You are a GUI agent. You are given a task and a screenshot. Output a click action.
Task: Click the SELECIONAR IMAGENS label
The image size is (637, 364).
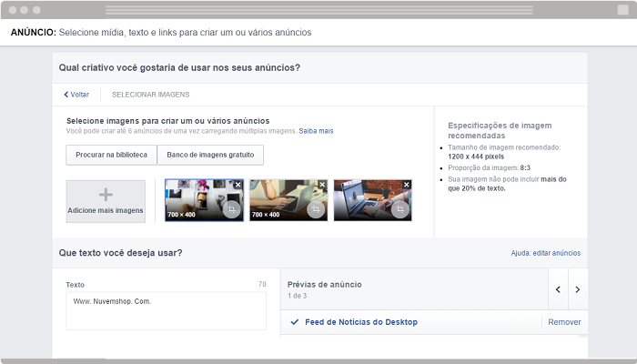(151, 95)
